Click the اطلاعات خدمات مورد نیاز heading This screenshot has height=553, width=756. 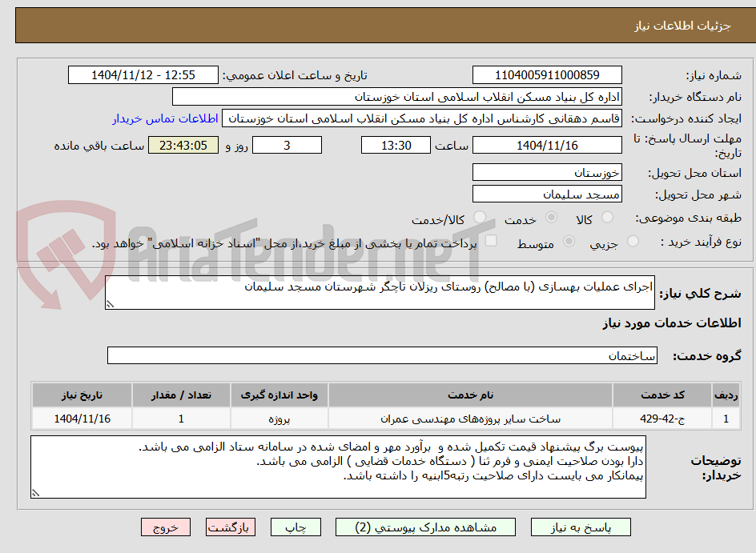(672, 323)
